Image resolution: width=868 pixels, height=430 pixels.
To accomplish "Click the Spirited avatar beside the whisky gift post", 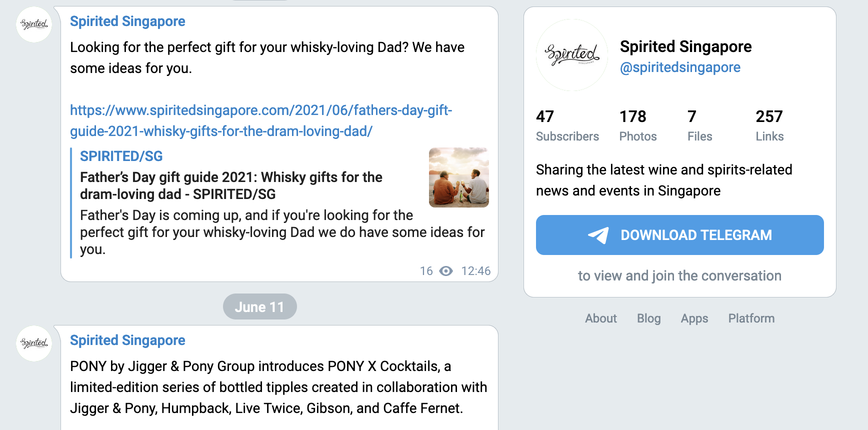I will click(34, 24).
